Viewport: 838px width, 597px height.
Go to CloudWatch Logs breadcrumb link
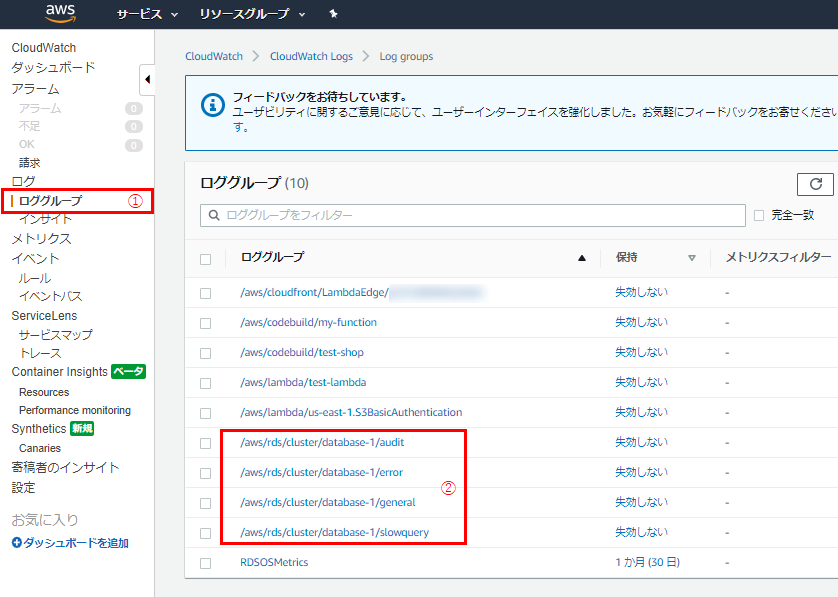pos(311,56)
